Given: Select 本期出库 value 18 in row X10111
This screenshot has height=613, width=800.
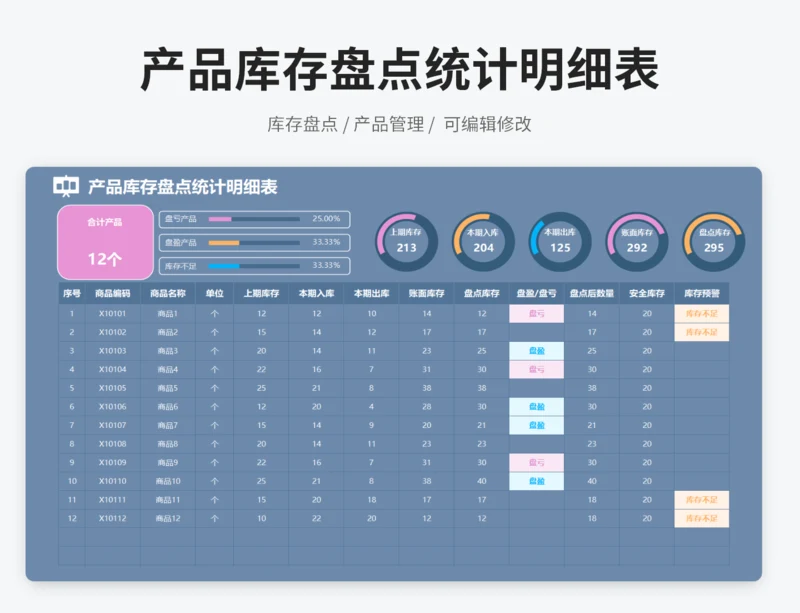Looking at the screenshot, I should pos(371,500).
